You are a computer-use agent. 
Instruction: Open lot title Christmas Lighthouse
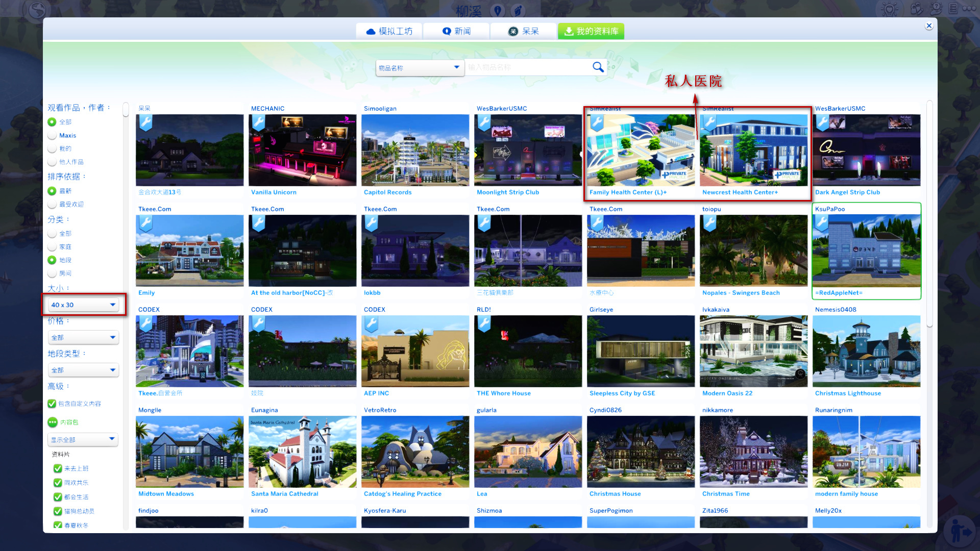848,393
